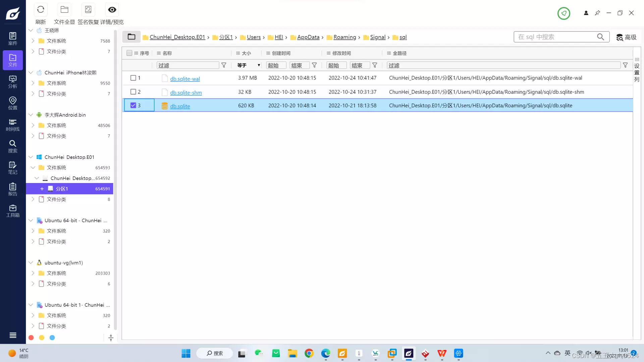Open the 工具箱 toolbox sidebar panel
This screenshot has width=644, height=362.
pos(13,211)
